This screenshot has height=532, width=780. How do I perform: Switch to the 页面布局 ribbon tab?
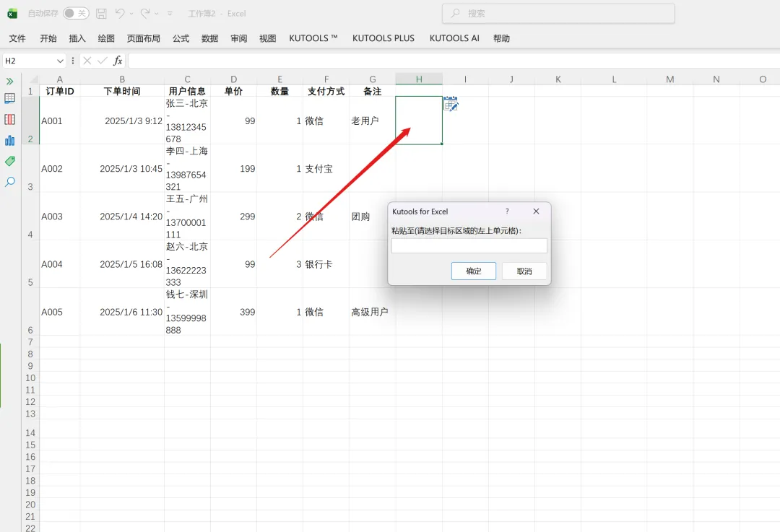[143, 38]
